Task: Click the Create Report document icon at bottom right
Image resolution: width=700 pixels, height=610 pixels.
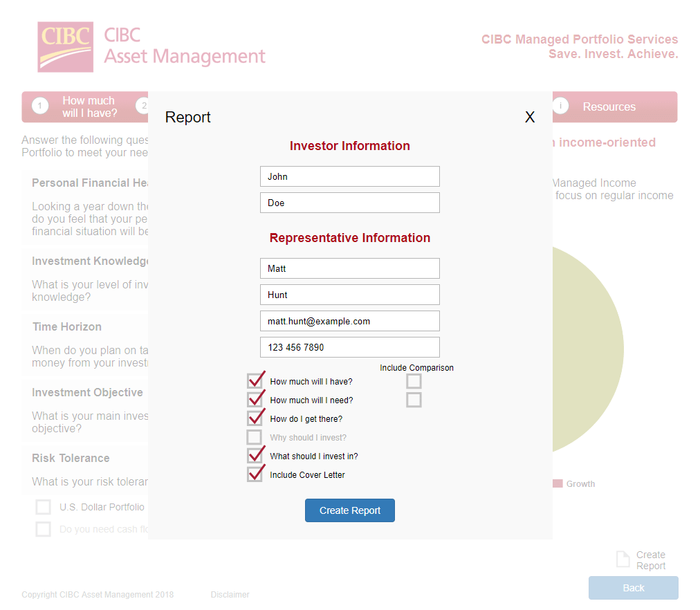Action: pyautogui.click(x=623, y=559)
